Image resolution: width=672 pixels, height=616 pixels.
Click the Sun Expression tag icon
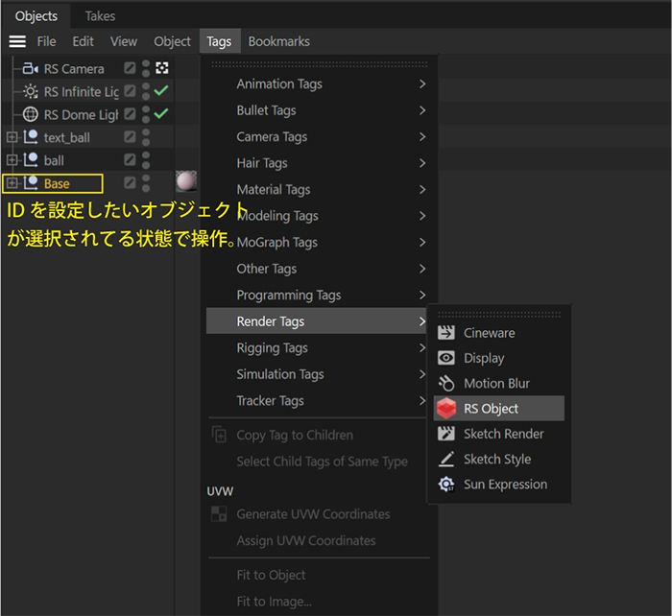pos(446,485)
